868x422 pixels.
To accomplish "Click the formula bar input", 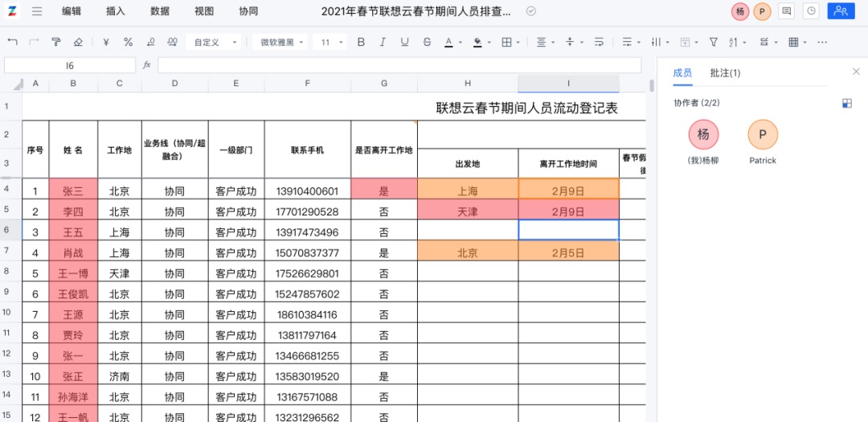I will point(399,65).
